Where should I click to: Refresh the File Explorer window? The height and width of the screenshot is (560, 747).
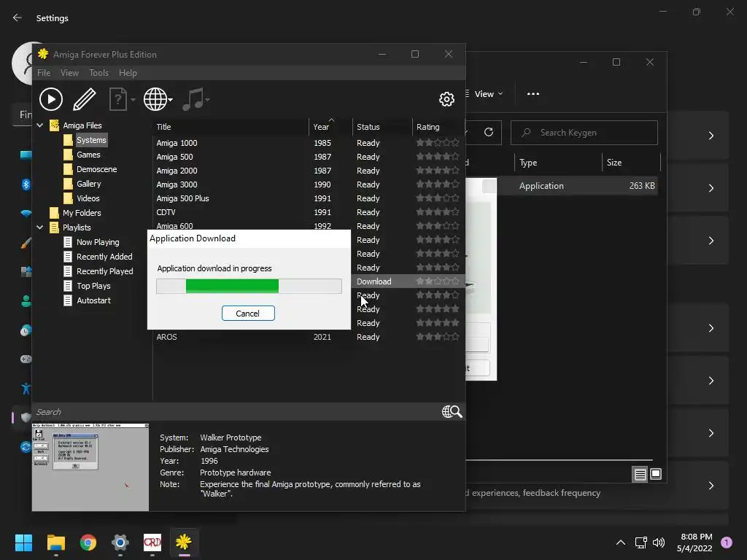point(488,132)
